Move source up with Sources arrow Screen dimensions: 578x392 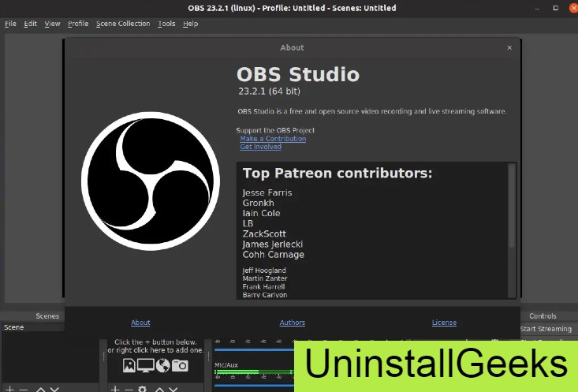pyautogui.click(x=159, y=389)
